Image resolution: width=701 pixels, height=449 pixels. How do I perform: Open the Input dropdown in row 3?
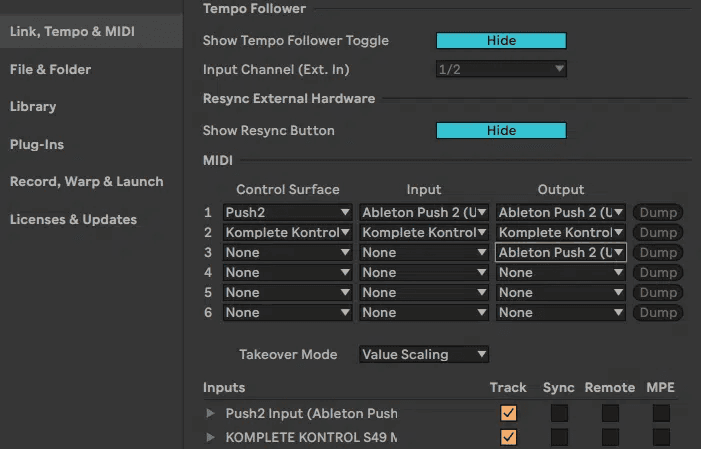click(x=424, y=253)
